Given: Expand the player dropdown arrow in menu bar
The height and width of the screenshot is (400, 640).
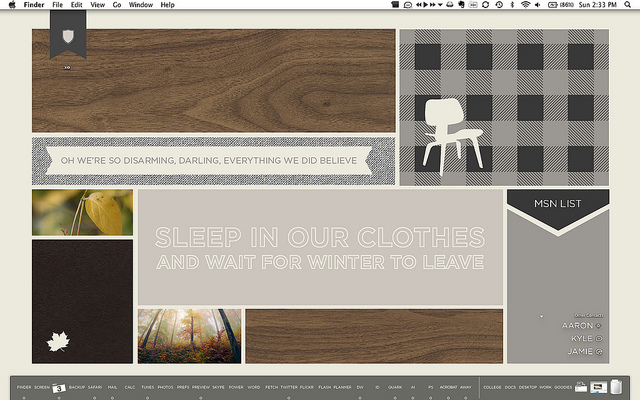Looking at the screenshot, I should pos(440,5).
